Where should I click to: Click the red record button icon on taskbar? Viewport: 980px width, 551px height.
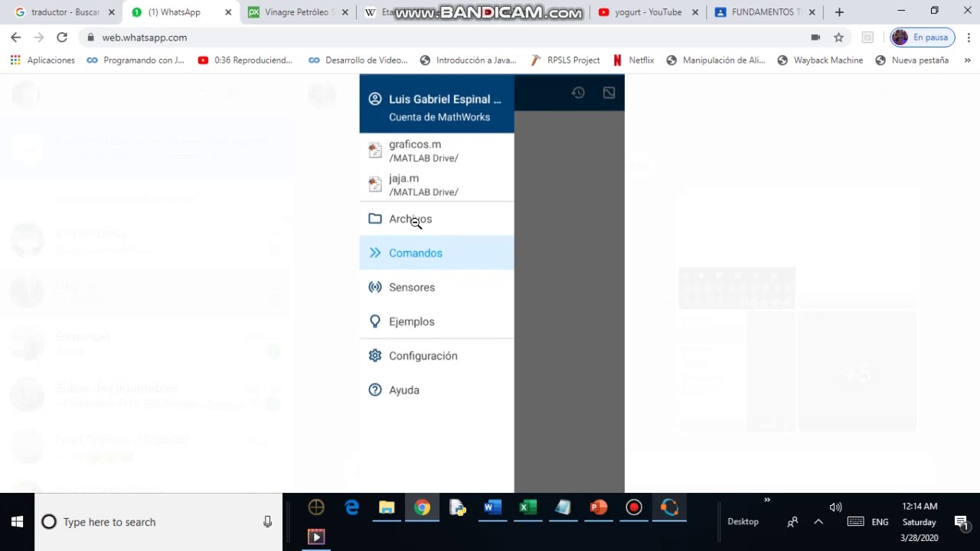(x=633, y=507)
